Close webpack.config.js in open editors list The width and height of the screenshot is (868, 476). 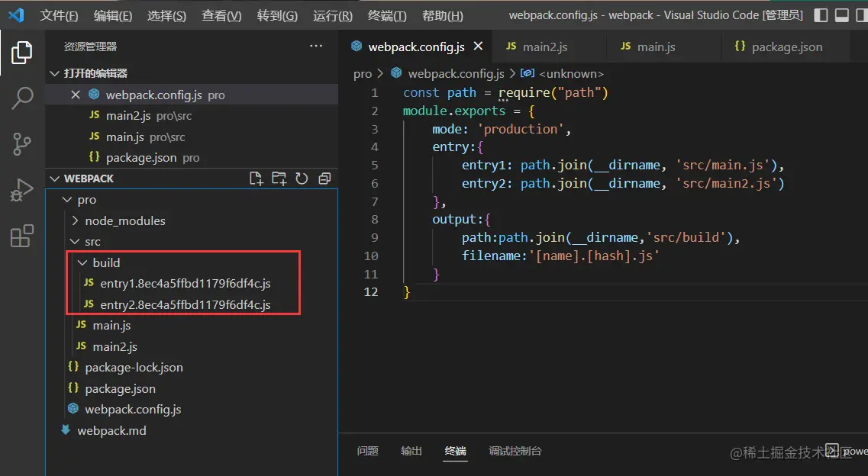click(76, 95)
